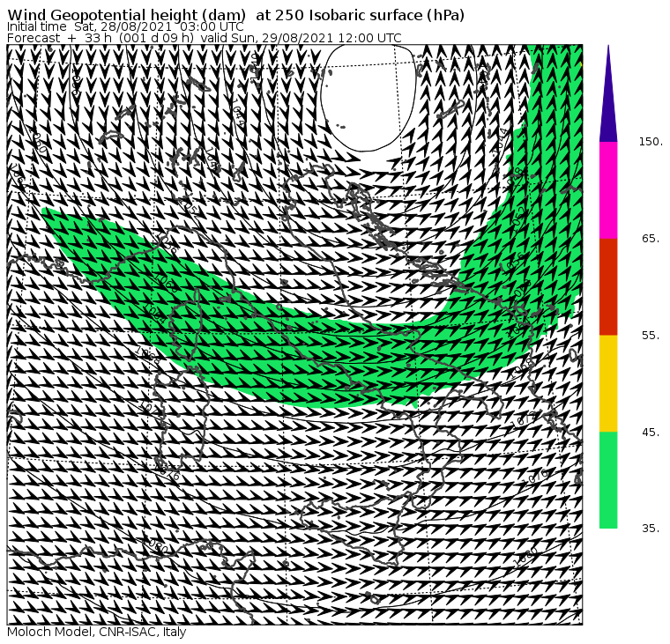Click the 'Forecast + 33 h' validity line
The image size is (670, 644).
click(205, 38)
